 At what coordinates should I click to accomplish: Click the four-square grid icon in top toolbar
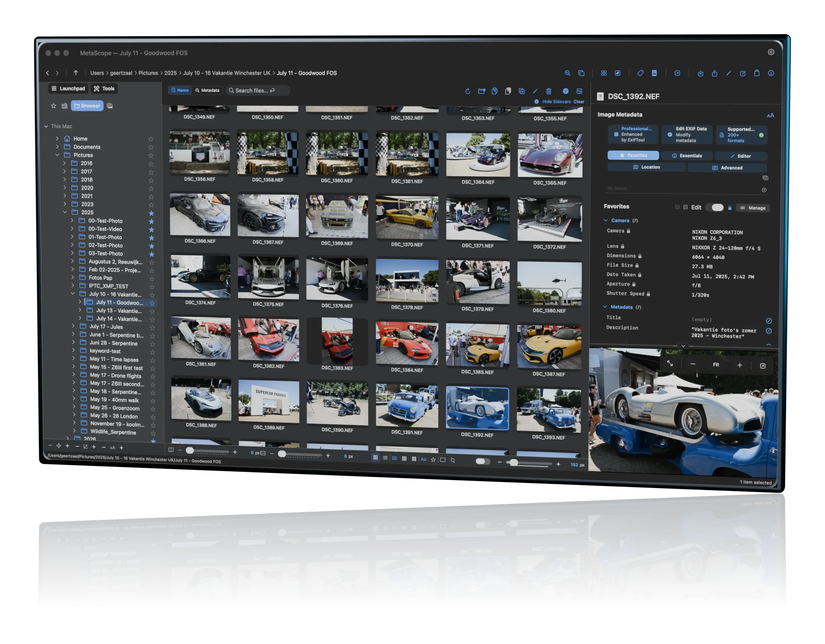pyautogui.click(x=604, y=73)
